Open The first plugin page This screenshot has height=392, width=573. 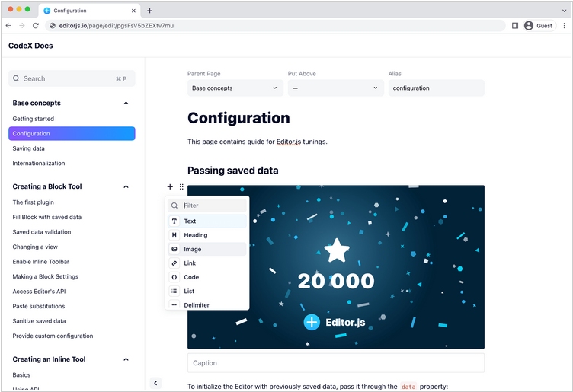[x=34, y=202]
